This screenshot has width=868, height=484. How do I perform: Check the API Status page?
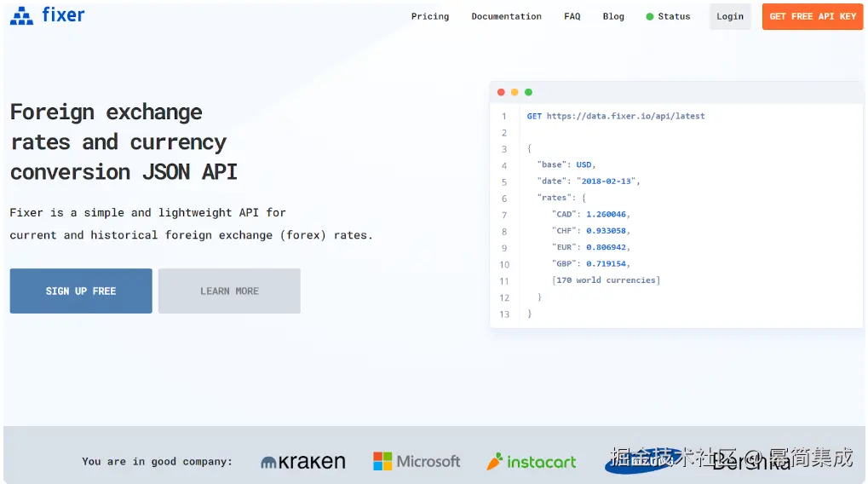668,16
